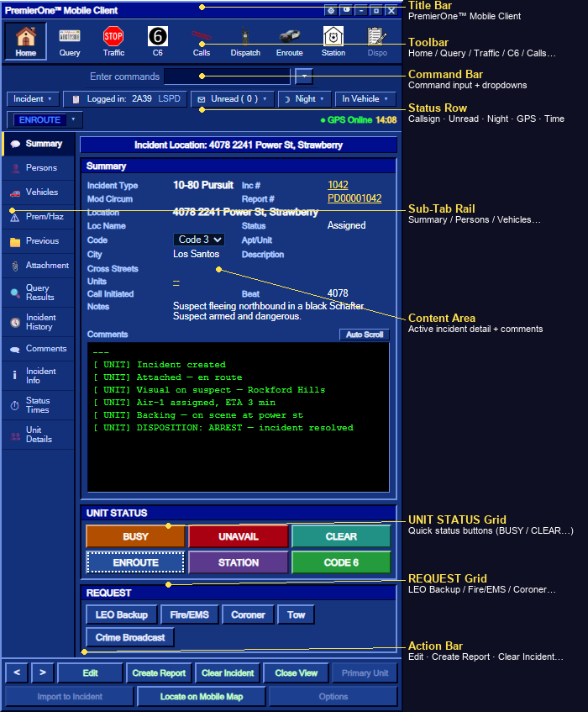Viewport: 588px width, 712px height.
Task: Click the Attachment paperclip icon
Action: coord(15,266)
